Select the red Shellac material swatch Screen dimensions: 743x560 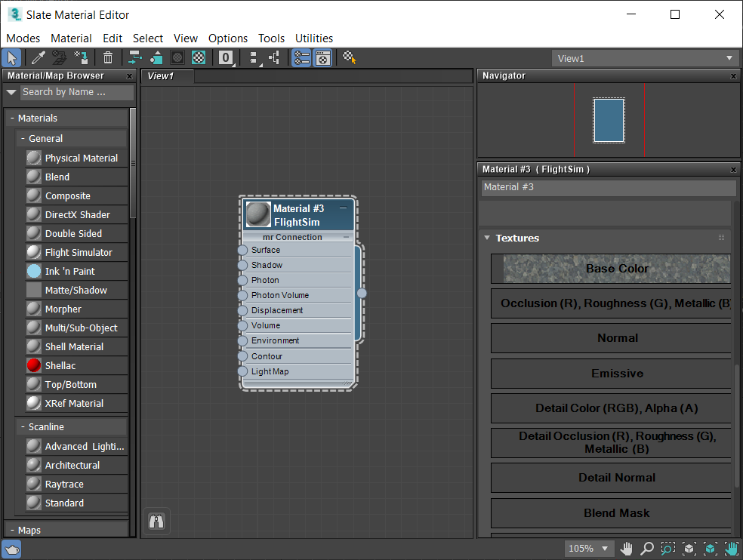tap(34, 365)
